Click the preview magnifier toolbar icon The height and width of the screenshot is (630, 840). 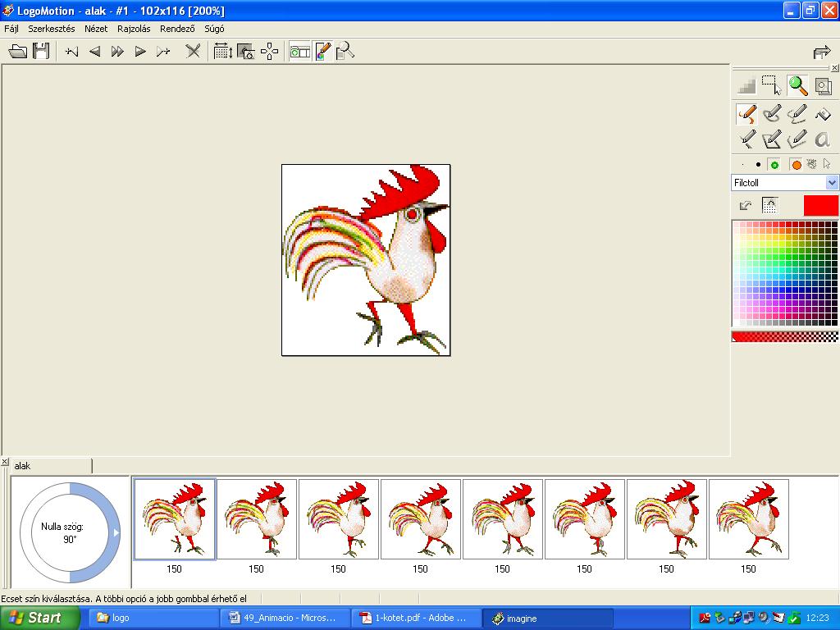click(345, 52)
